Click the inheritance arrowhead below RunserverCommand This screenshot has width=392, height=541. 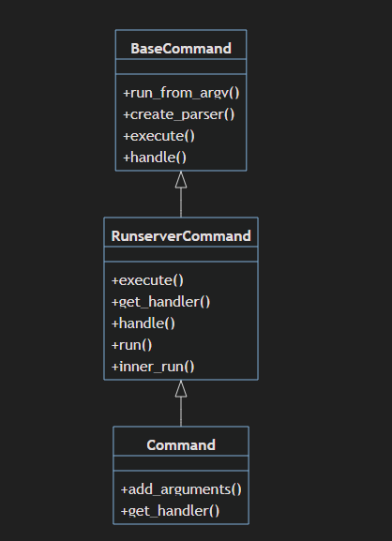pyautogui.click(x=181, y=389)
